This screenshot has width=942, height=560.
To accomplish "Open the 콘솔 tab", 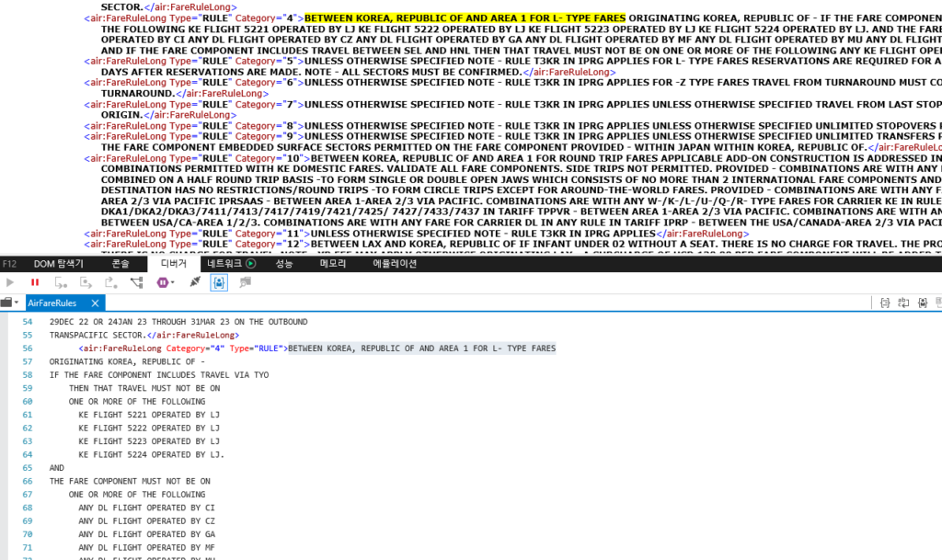I will point(121,263).
